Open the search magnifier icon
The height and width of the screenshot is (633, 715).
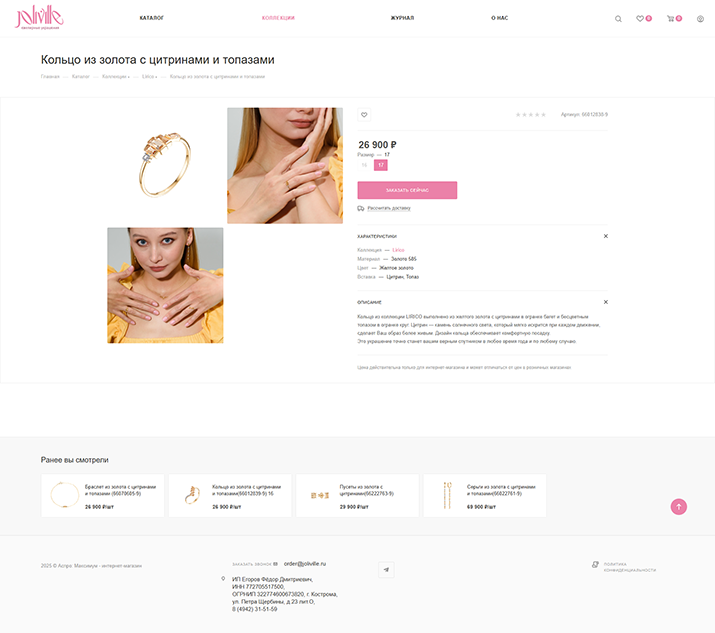click(x=618, y=19)
